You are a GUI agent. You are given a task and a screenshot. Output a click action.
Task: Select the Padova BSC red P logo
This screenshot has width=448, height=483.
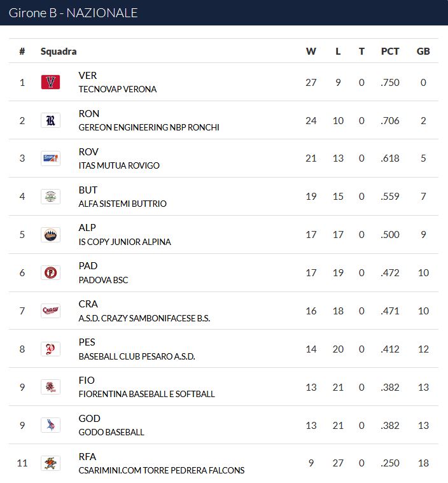(x=50, y=272)
